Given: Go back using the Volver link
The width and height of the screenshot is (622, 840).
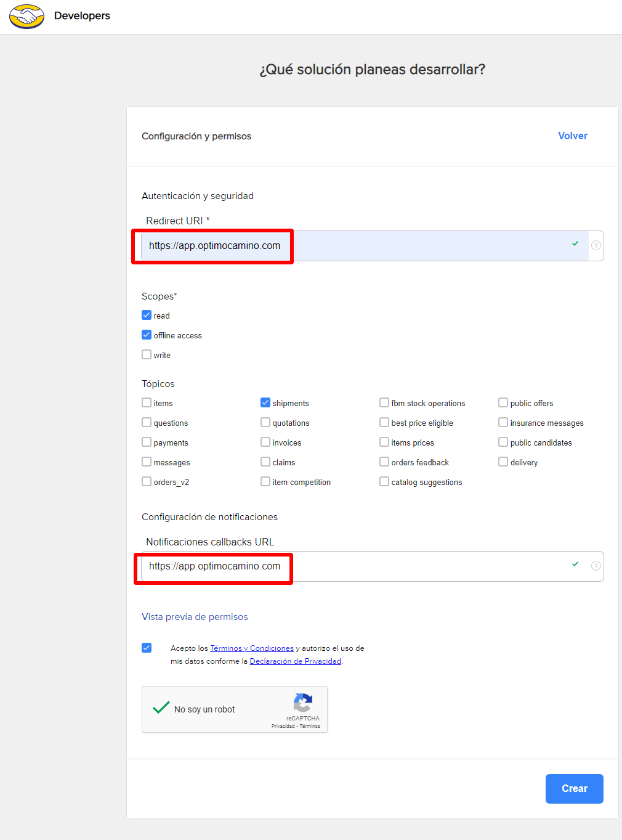Looking at the screenshot, I should point(572,136).
